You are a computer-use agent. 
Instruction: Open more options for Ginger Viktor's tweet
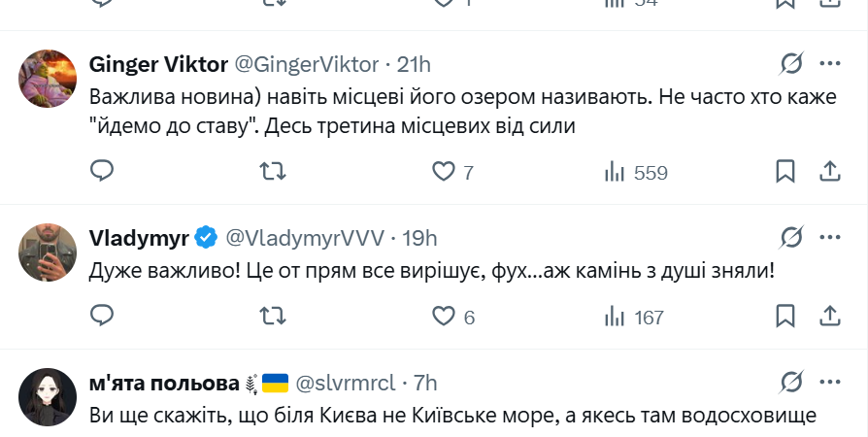[829, 64]
